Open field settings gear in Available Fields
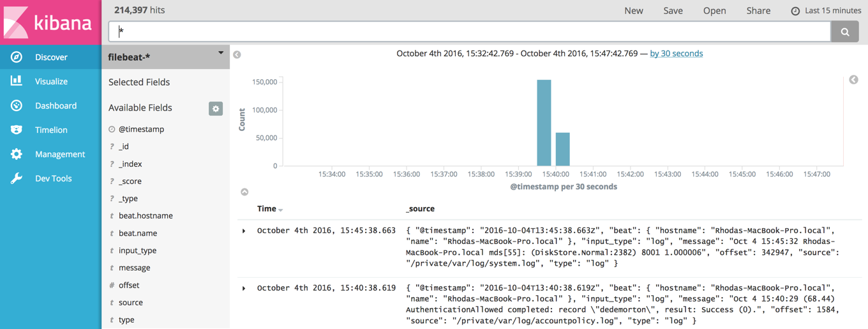The image size is (868, 329). coord(216,109)
